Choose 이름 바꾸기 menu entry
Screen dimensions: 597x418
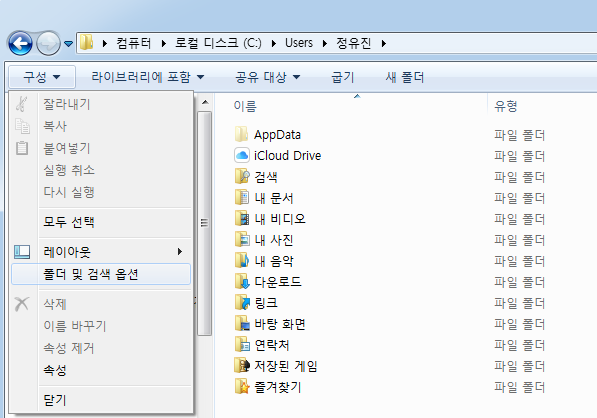click(101, 326)
